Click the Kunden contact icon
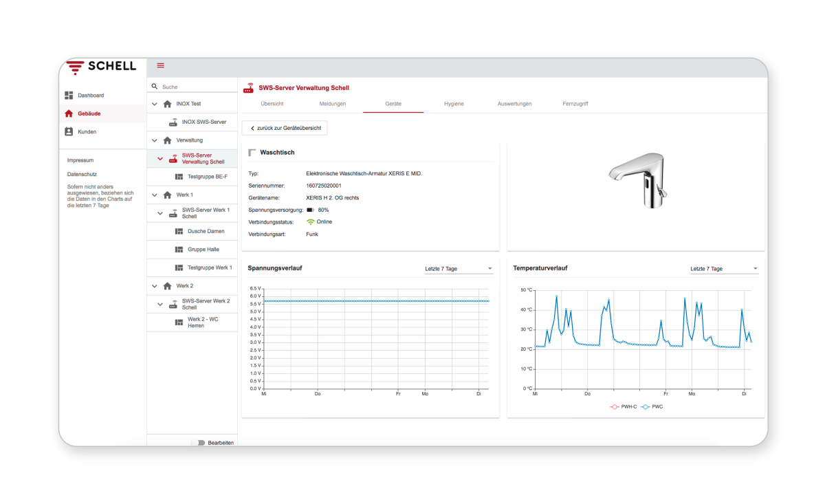The width and height of the screenshot is (825, 504). pyautogui.click(x=69, y=131)
